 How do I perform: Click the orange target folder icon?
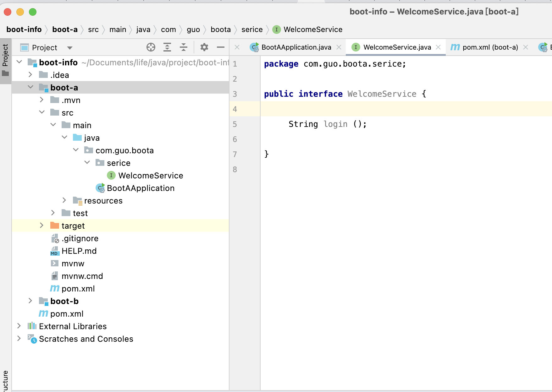pos(55,226)
